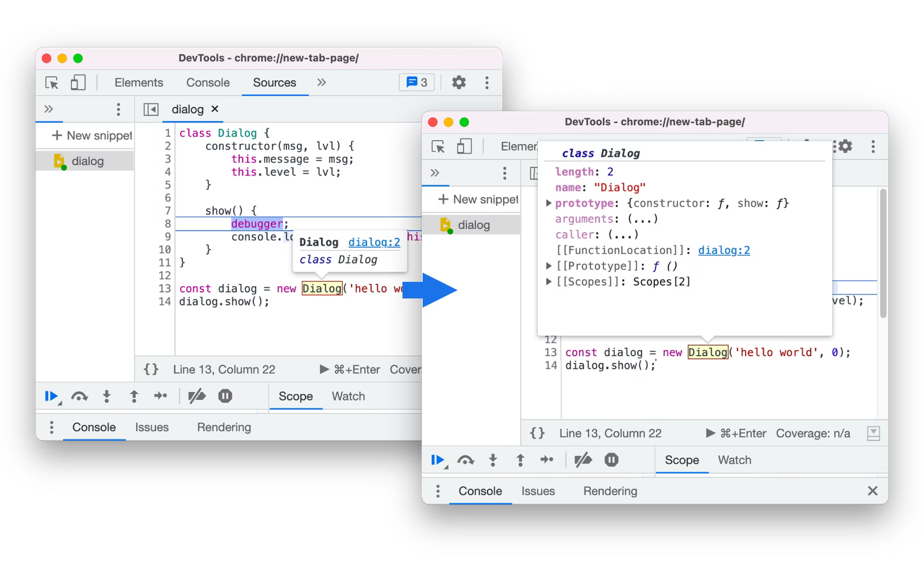Select dialog snippet in left window
924x580 pixels.
coord(84,161)
